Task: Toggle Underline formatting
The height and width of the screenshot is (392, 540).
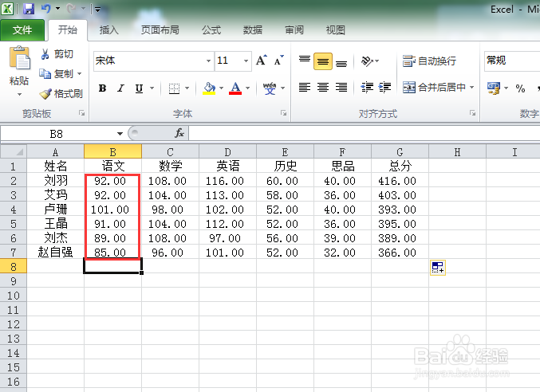Action: [139, 88]
